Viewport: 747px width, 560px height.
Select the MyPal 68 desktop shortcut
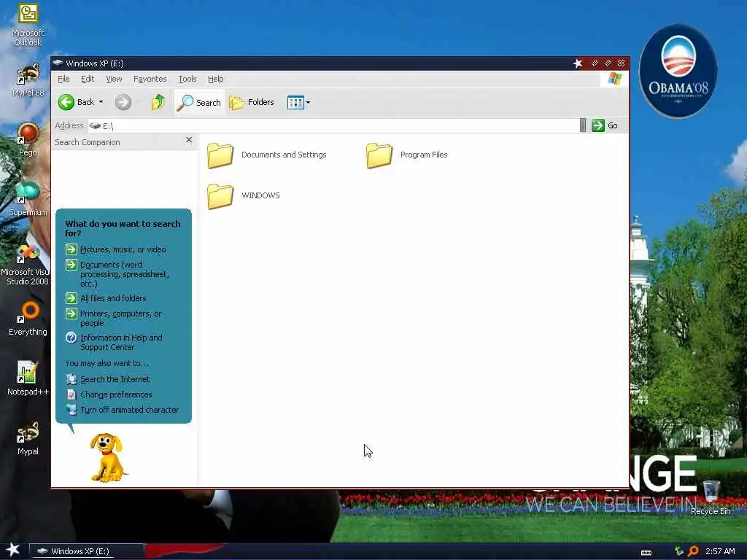tap(28, 80)
